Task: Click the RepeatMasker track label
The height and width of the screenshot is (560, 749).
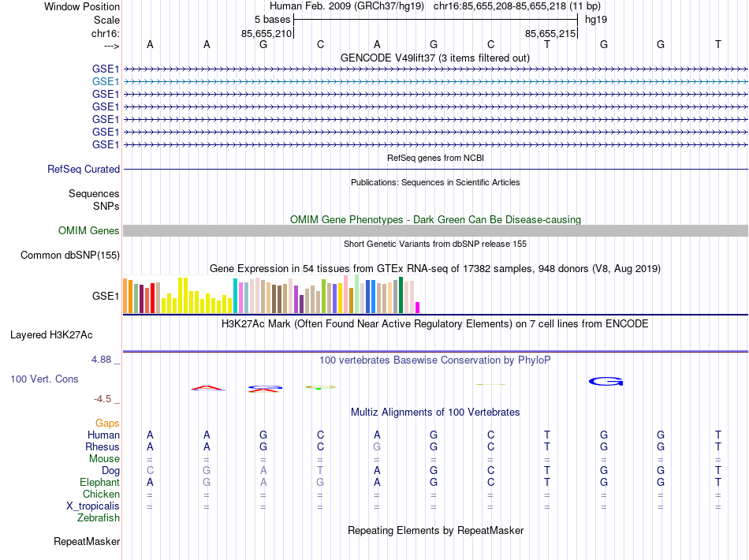Action: point(87,541)
